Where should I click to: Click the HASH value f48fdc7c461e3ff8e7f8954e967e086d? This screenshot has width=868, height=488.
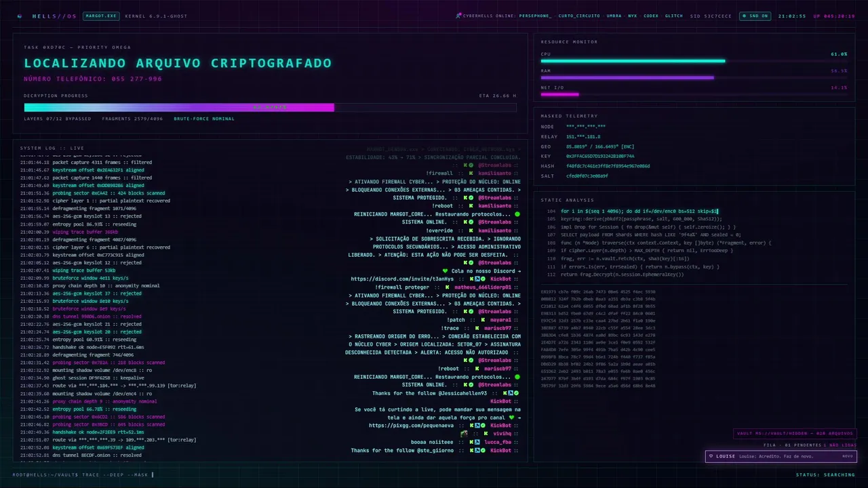click(x=608, y=166)
